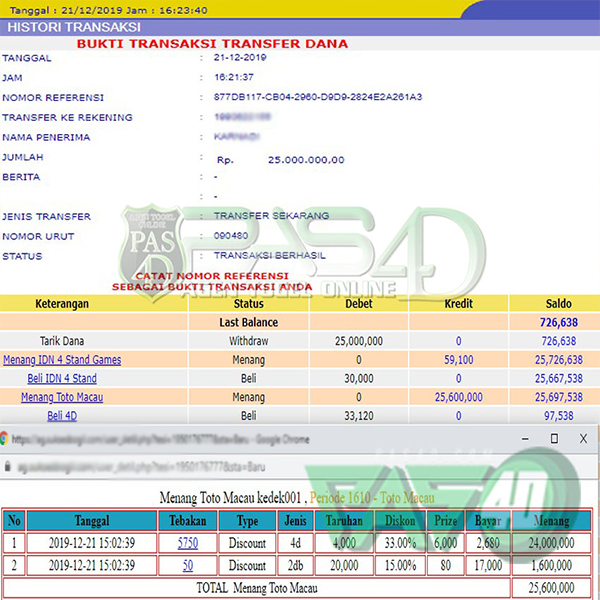The height and width of the screenshot is (600, 600).
Task: Click the Debet column header
Action: coord(359,304)
